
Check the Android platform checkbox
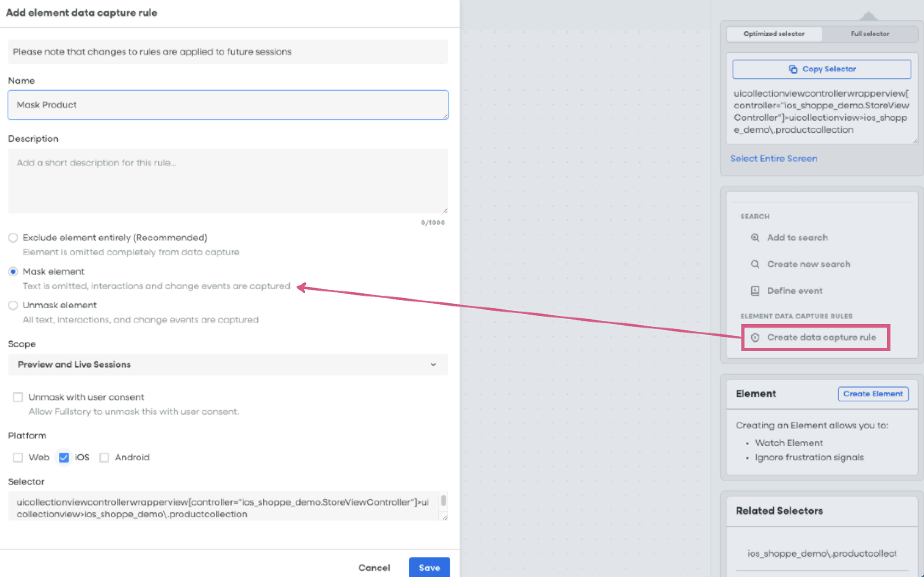104,457
